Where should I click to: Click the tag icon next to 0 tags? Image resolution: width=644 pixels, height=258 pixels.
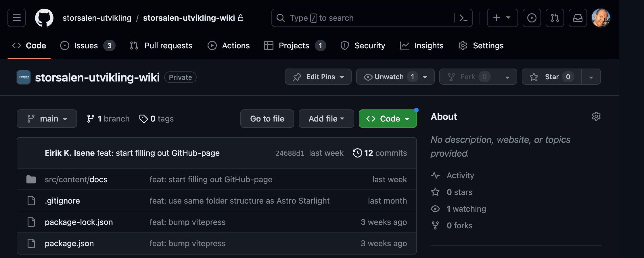(x=143, y=119)
